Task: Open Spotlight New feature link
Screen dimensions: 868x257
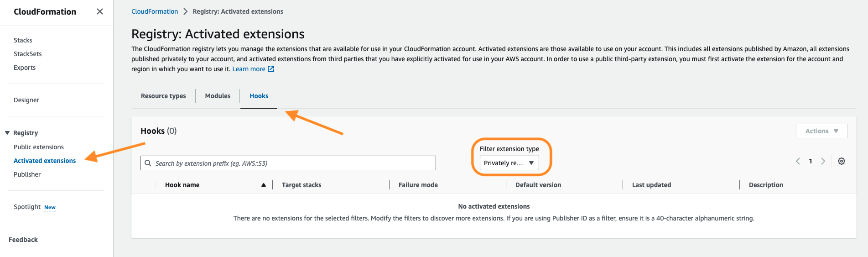Action: [x=35, y=207]
